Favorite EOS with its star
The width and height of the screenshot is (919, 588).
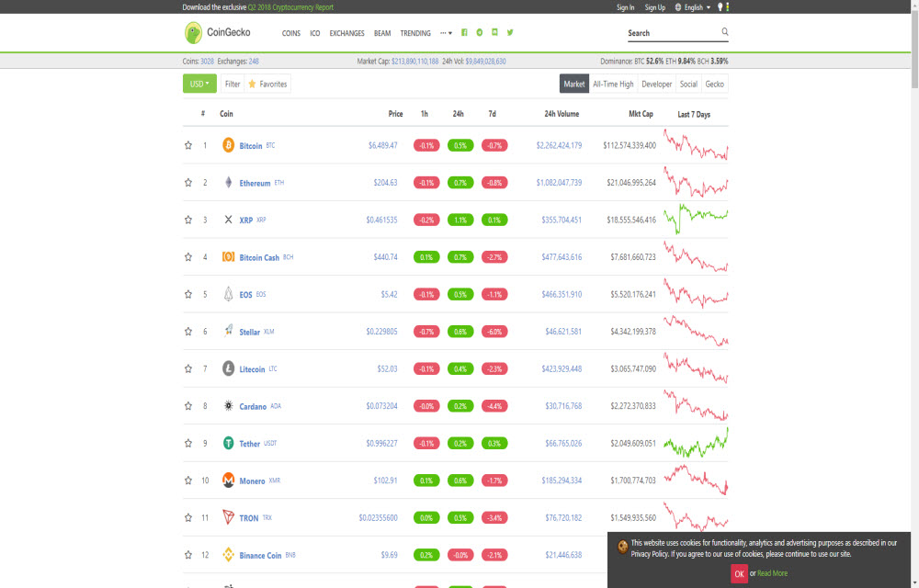point(188,294)
